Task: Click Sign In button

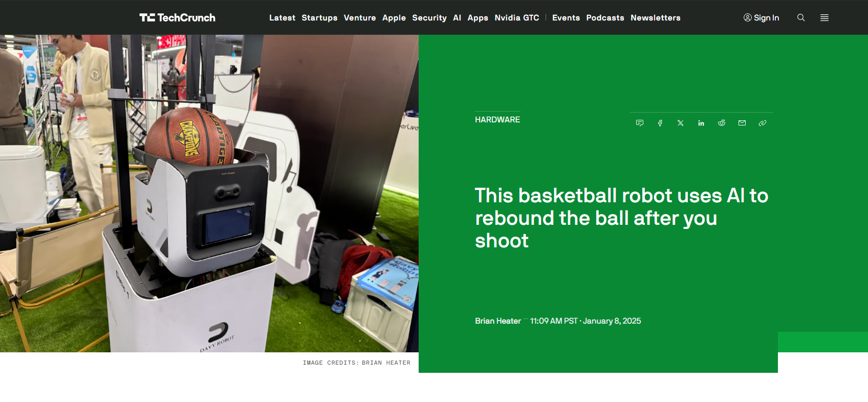Action: [761, 17]
